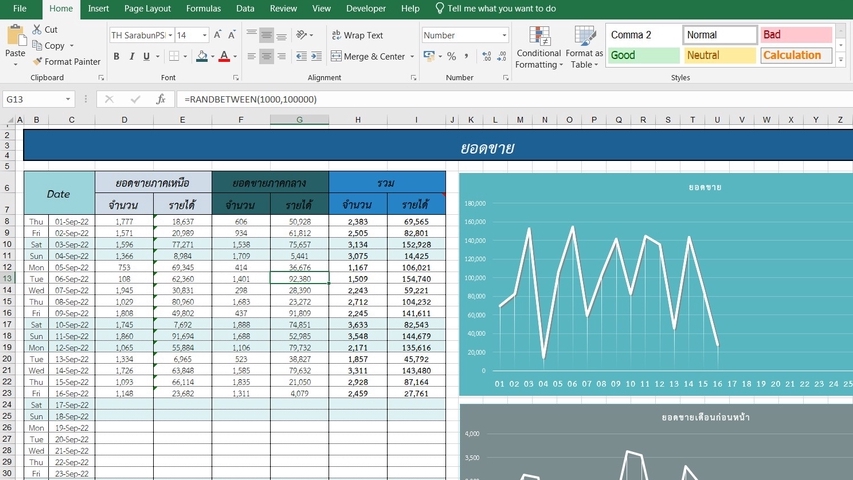853x480 pixels.
Task: Open the font size dropdown
Action: (205, 35)
